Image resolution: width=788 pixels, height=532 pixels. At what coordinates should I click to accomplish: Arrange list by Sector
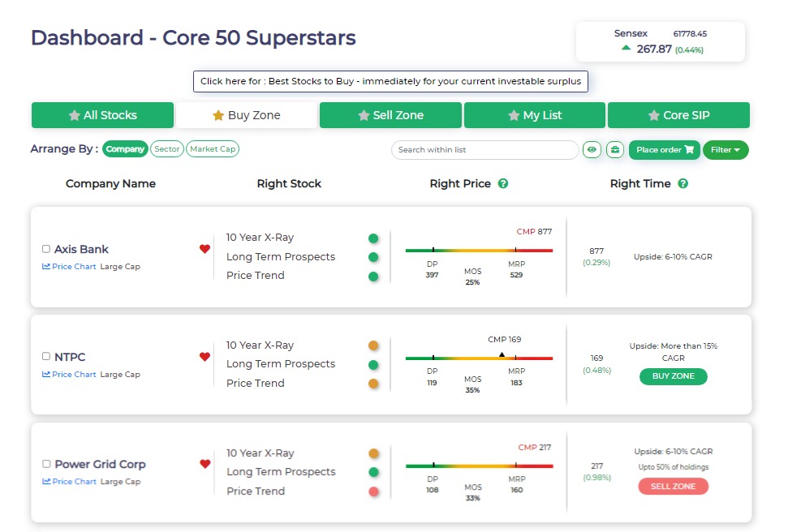click(x=167, y=149)
